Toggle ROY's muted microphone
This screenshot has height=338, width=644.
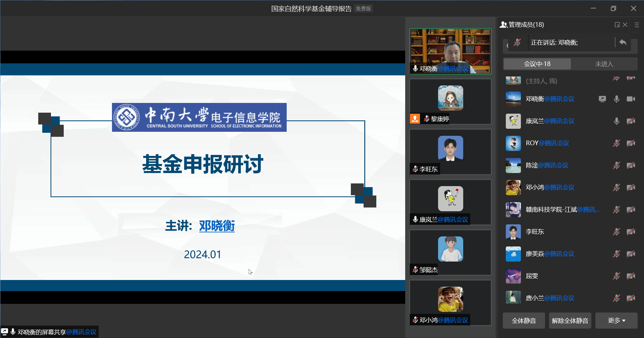coord(616,143)
